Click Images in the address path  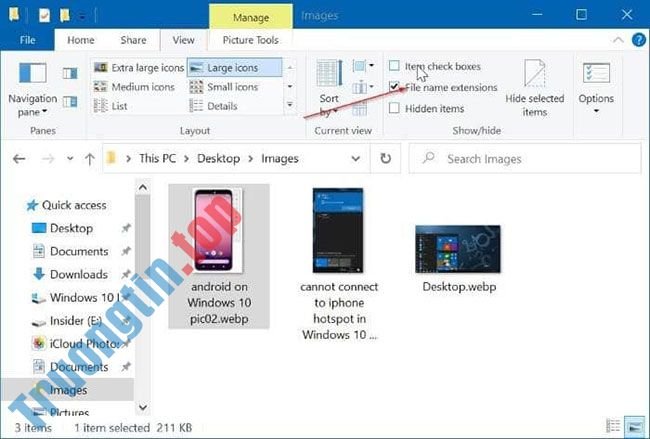[280, 159]
